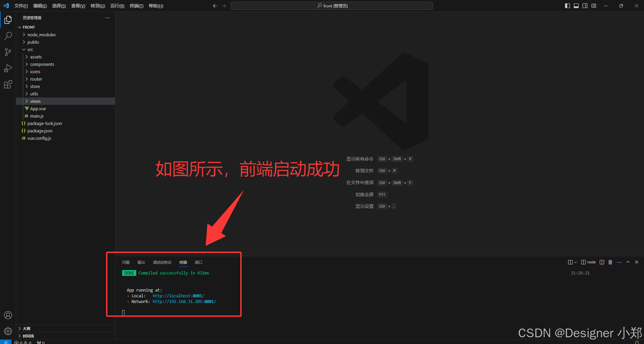Screen dimensions: 644x344
Task: Open the Accounts icon above settings
Action: (8, 315)
